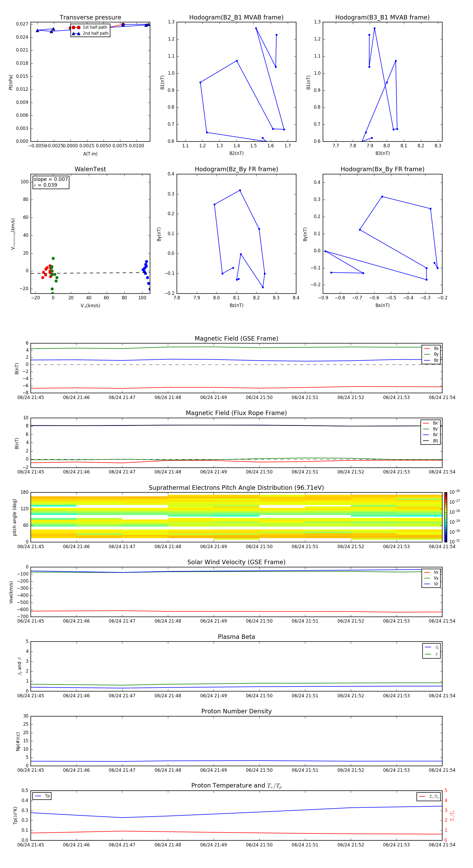This screenshot has width=473, height=868.
Task: Click the 'By' legend entry in GSE magnetic field
Action: click(431, 354)
